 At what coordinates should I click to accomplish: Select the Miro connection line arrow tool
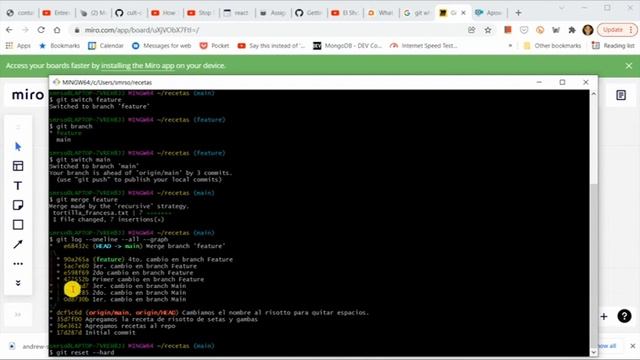coord(18,244)
